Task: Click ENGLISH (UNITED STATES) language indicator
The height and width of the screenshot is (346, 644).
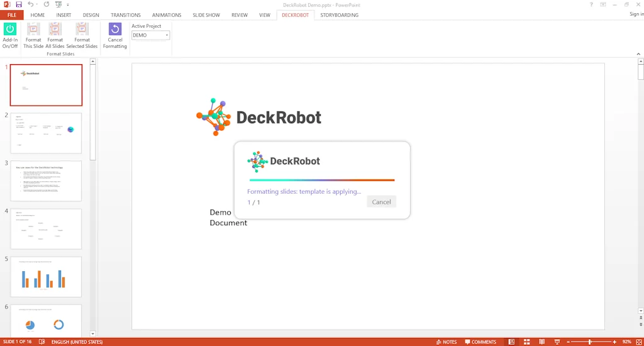Action: [x=77, y=342]
